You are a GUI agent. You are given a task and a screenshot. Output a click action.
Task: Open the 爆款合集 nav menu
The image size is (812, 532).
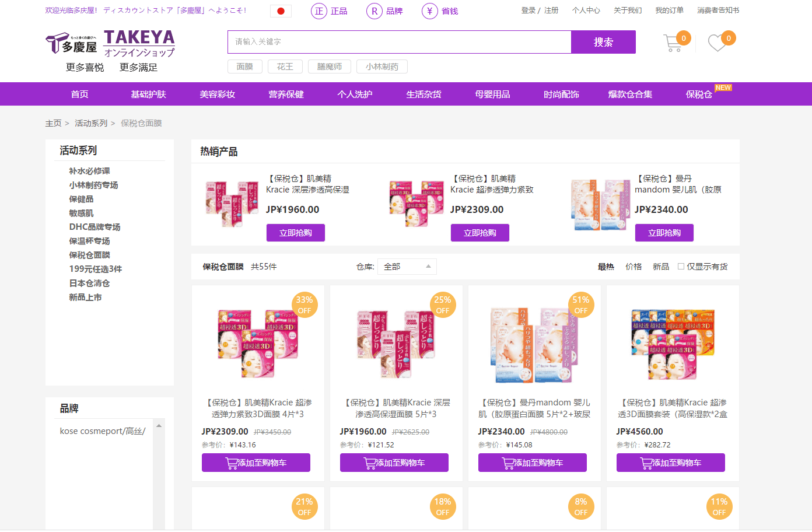(631, 94)
